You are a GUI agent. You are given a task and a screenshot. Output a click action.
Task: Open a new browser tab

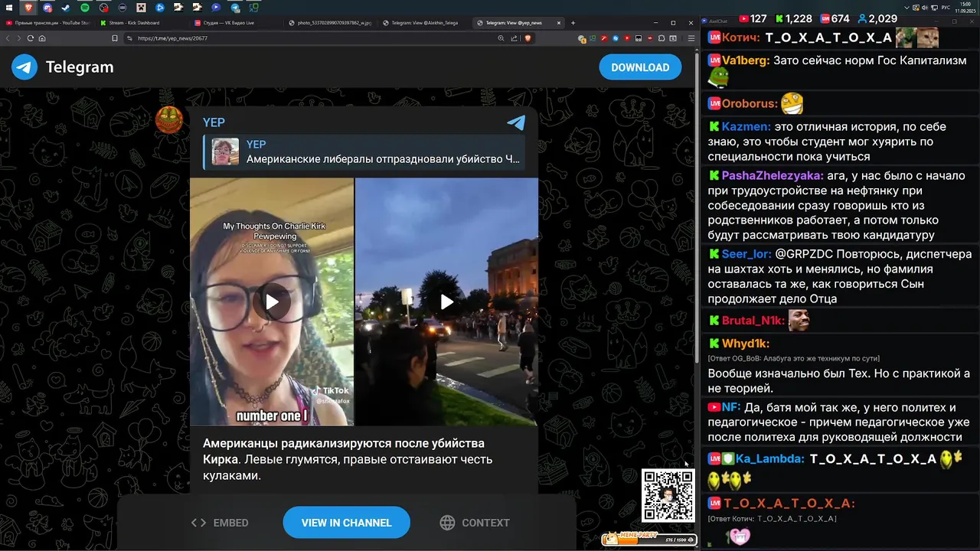tap(573, 23)
